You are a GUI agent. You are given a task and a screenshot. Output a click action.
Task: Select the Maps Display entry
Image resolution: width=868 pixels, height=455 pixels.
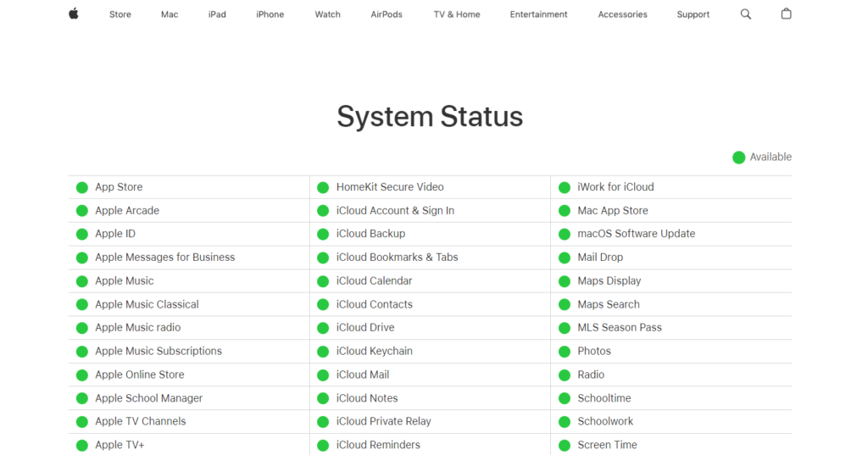click(609, 280)
